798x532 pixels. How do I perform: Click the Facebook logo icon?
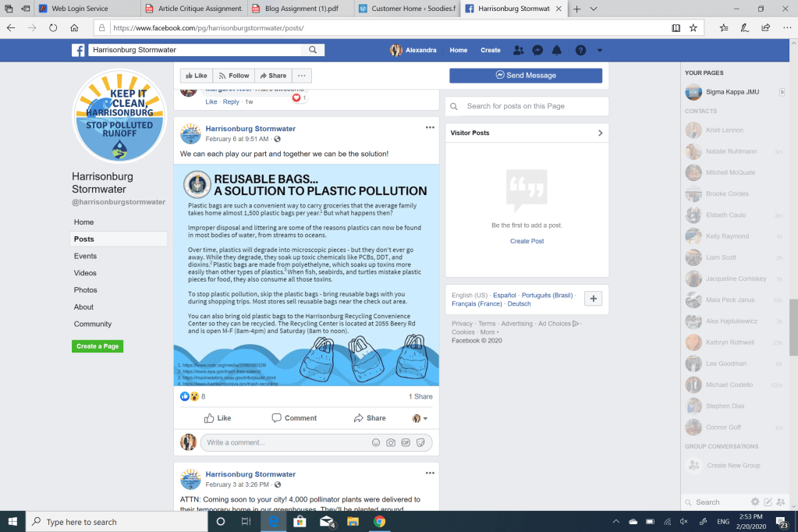pyautogui.click(x=78, y=50)
